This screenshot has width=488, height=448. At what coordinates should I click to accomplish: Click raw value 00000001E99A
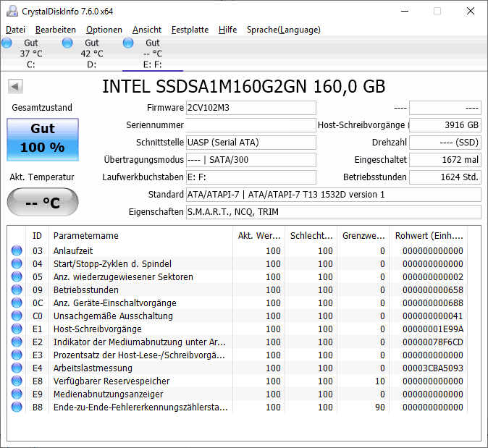pos(433,329)
